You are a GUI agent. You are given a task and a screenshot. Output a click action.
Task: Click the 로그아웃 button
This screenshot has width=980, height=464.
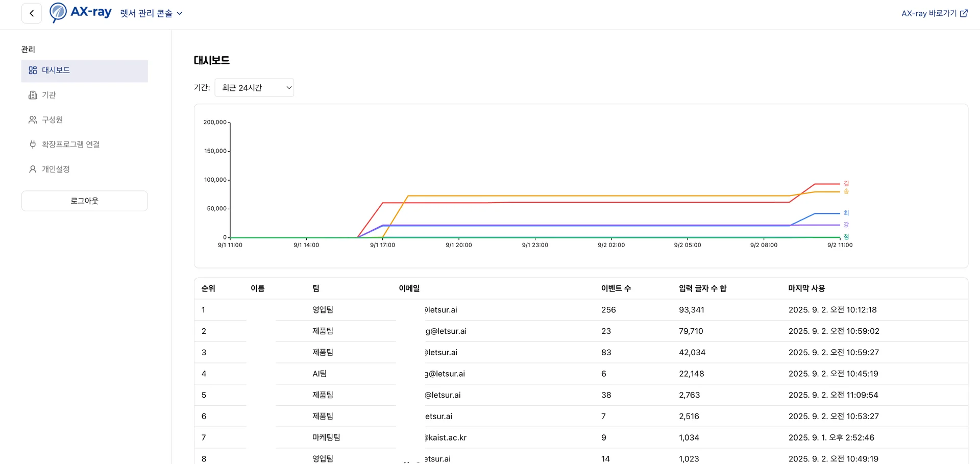(84, 201)
